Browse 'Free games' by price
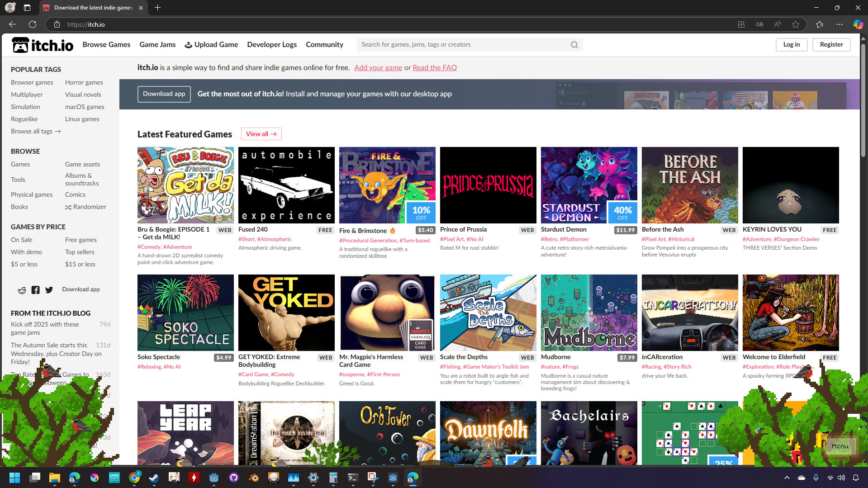This screenshot has height=488, width=868. click(x=81, y=240)
